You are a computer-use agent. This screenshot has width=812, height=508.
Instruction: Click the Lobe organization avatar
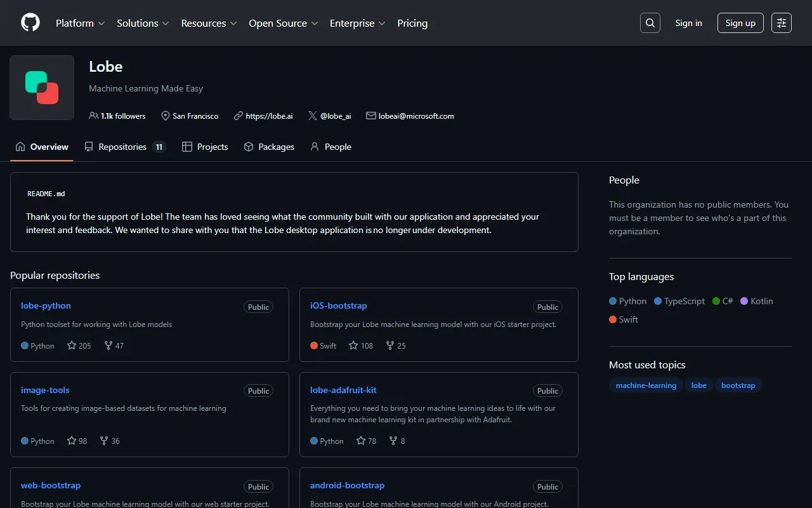pos(42,88)
